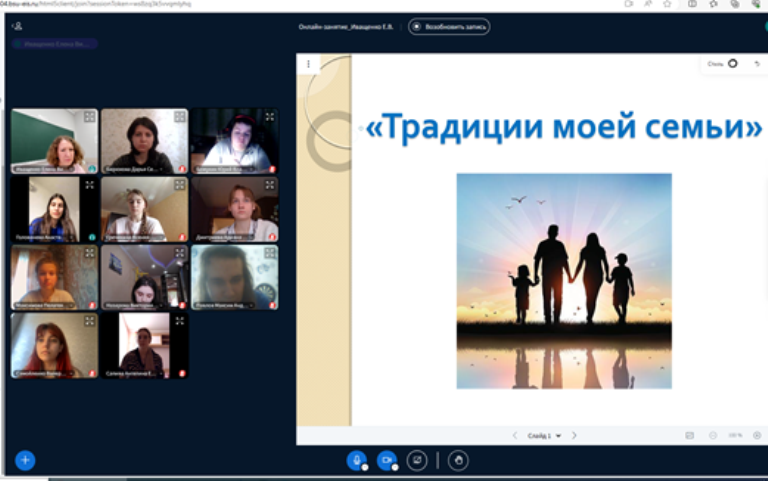Viewport: 768px width, 481px height.
Task: Start screen sharing
Action: point(418,460)
